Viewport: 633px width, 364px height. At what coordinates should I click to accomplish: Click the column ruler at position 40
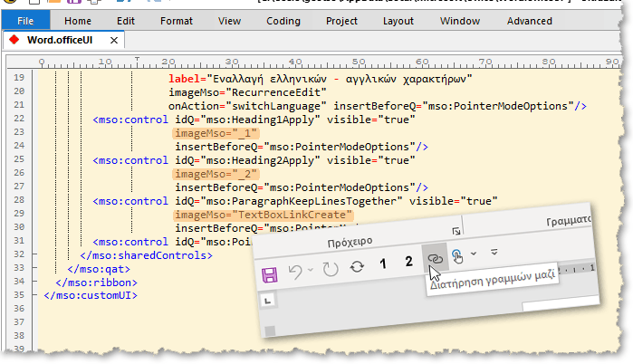tap(295, 62)
